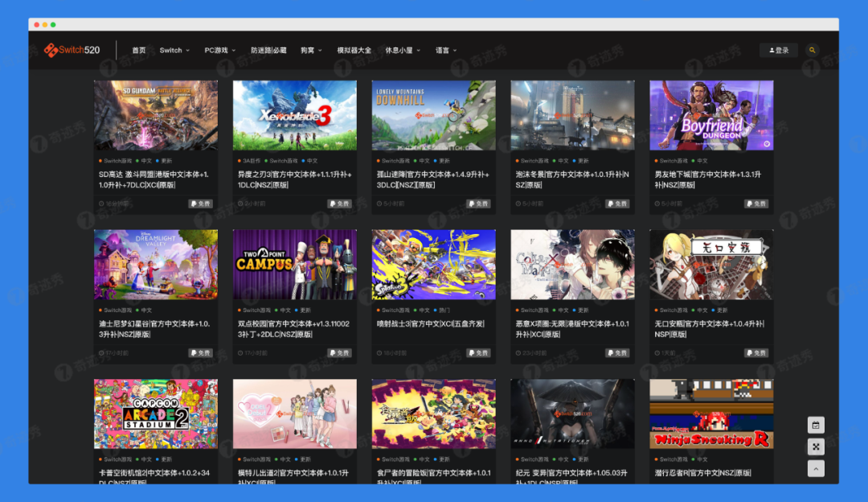Expand the Switch navigation dropdown
The height and width of the screenshot is (502, 868).
tap(174, 51)
